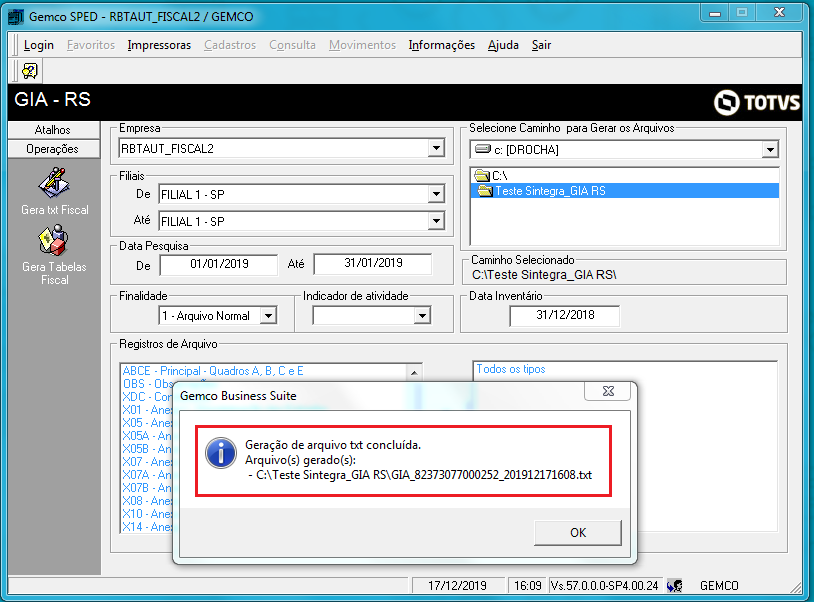This screenshot has height=602, width=814.
Task: Expand the Empresa dropdown
Action: pos(437,148)
